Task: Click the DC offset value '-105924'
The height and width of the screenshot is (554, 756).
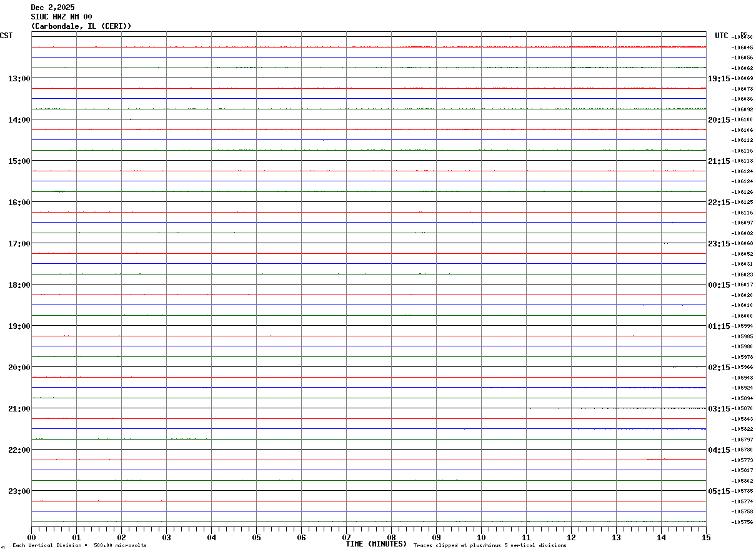Action: tap(742, 388)
